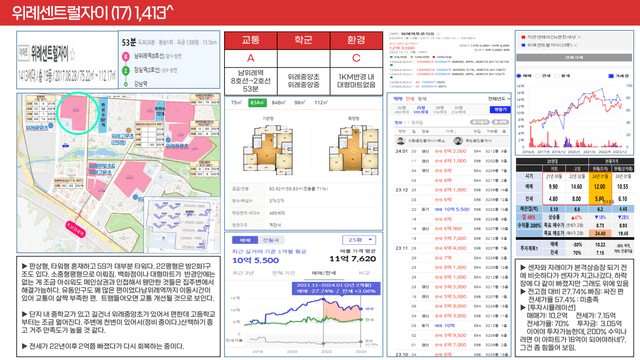
Task: Choose 22평 size in listings panel
Action: pos(401,109)
